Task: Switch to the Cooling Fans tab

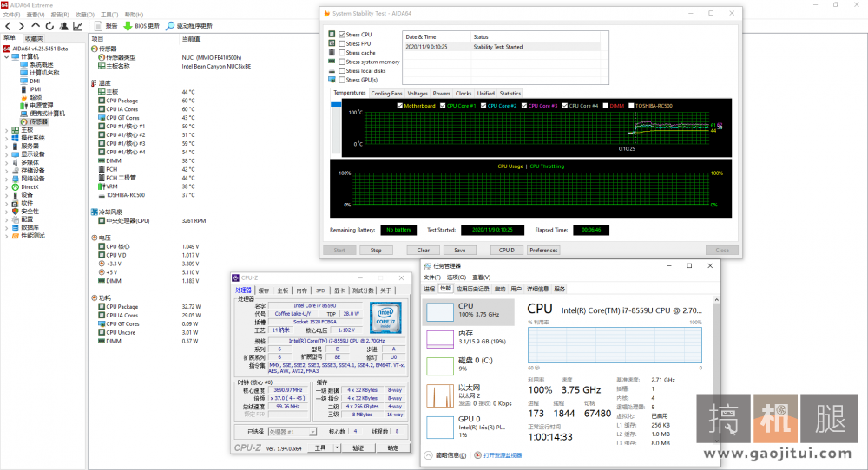Action: (x=386, y=94)
